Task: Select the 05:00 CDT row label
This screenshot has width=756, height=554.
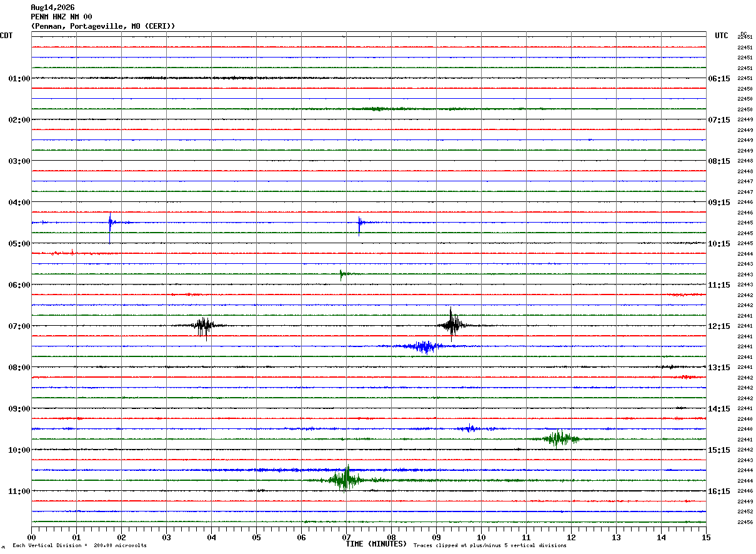Action: 19,244
